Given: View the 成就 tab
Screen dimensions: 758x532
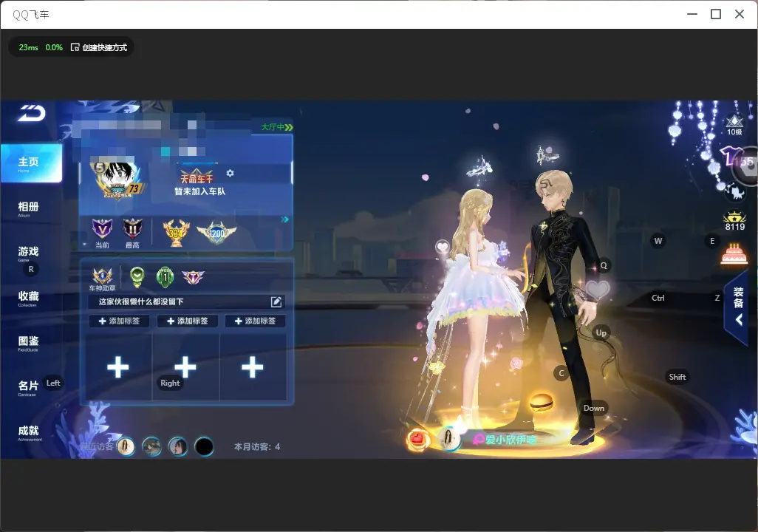Looking at the screenshot, I should (x=29, y=432).
